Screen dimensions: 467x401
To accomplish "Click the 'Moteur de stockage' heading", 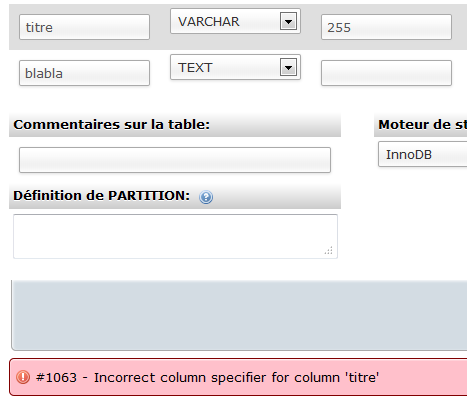I will [x=423, y=125].
